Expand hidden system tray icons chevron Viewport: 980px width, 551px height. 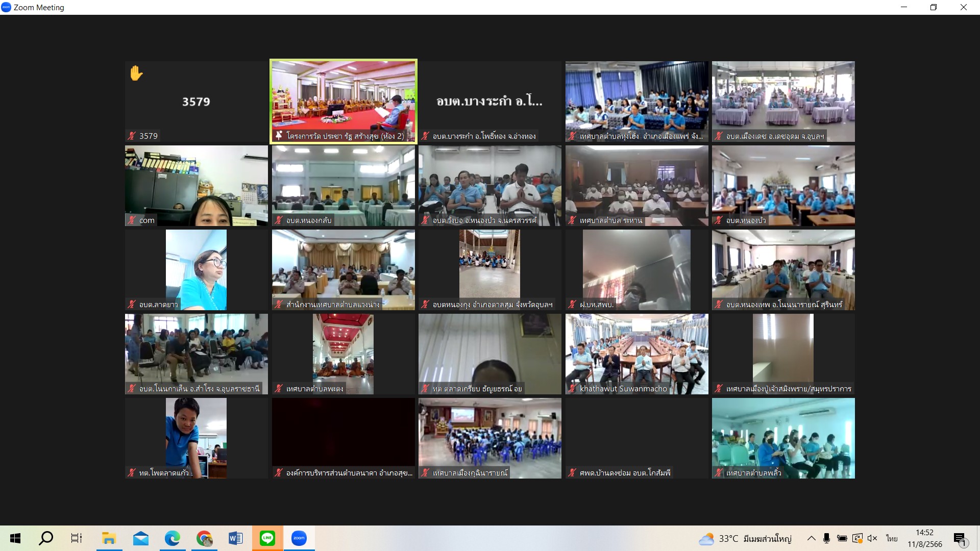click(811, 538)
